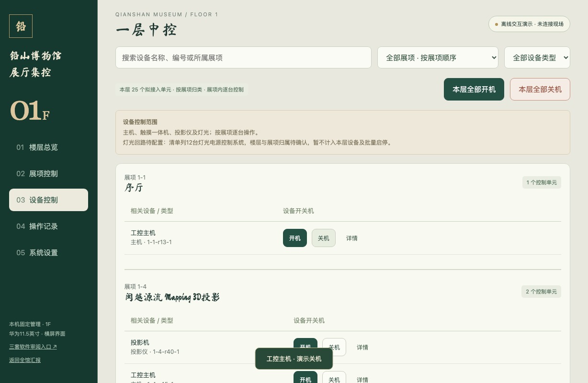This screenshot has height=383, width=588.
Task: Click the 序厅 section heading
Action: (x=134, y=188)
